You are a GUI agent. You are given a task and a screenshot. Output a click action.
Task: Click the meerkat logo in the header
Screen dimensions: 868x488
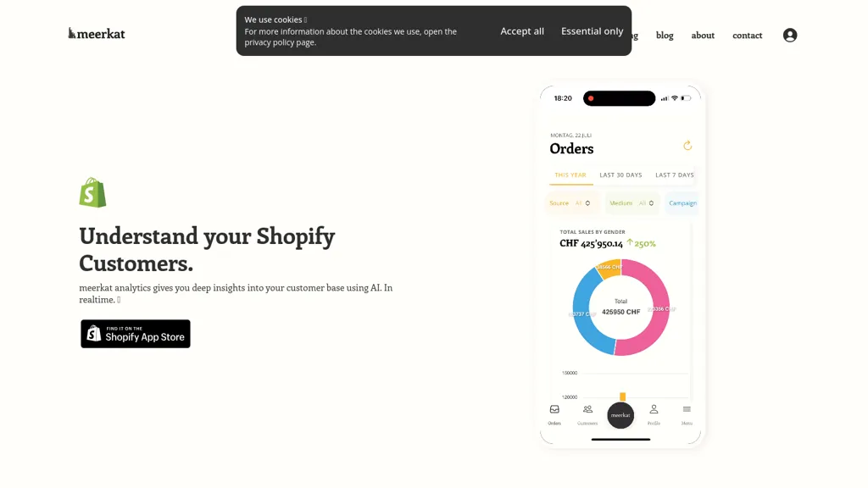97,34
